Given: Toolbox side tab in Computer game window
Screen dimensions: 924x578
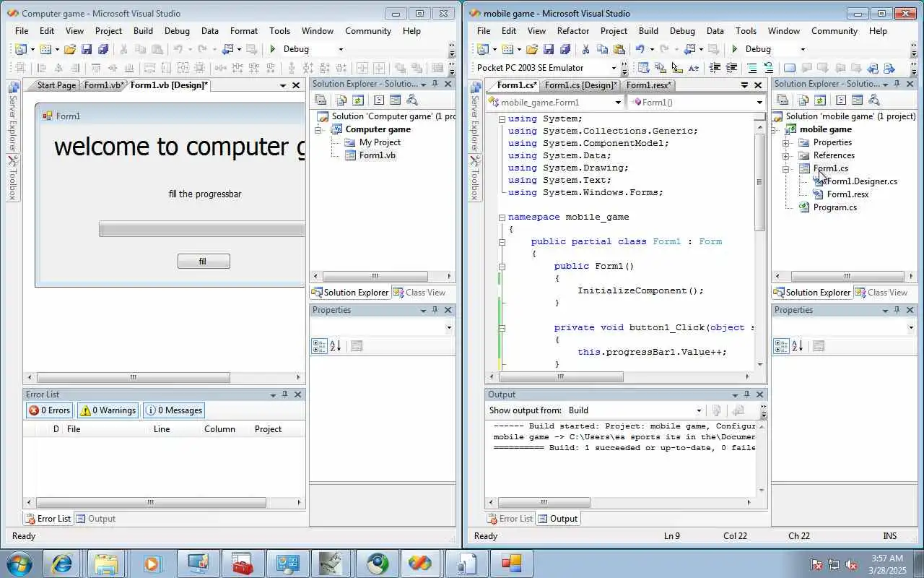Looking at the screenshot, I should tap(13, 178).
